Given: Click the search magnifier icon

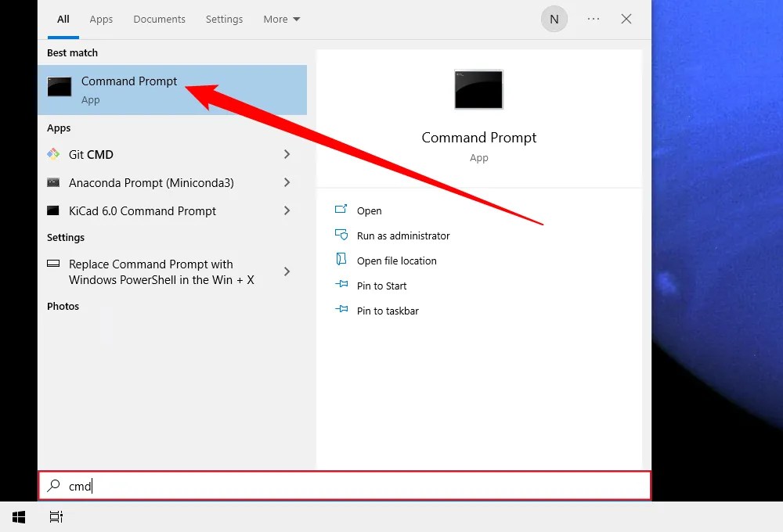Looking at the screenshot, I should (53, 486).
